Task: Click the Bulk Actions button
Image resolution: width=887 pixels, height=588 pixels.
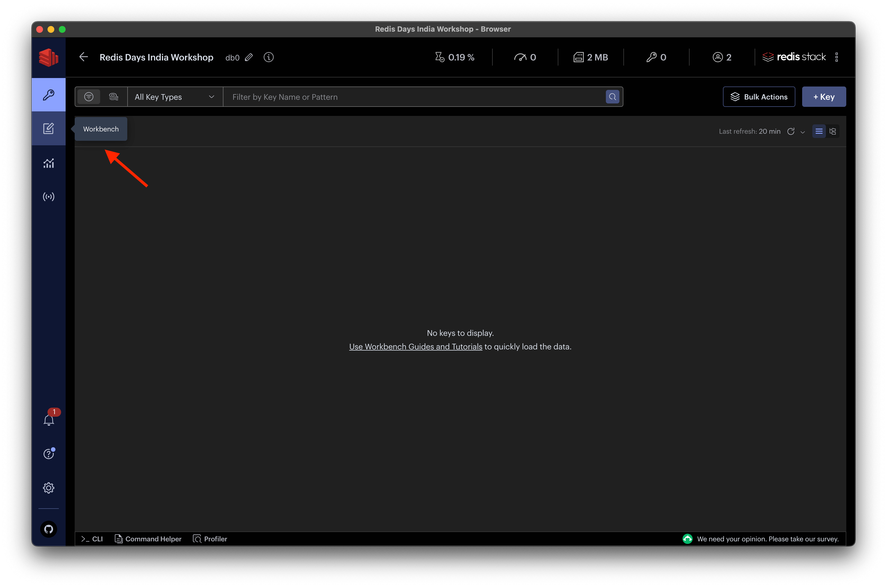Action: pos(759,97)
